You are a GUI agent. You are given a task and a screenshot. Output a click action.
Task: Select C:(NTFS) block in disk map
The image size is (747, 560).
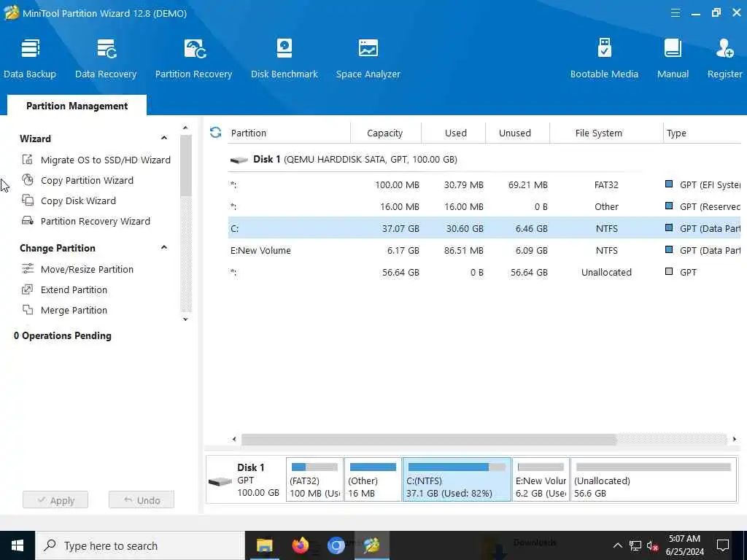(457, 480)
